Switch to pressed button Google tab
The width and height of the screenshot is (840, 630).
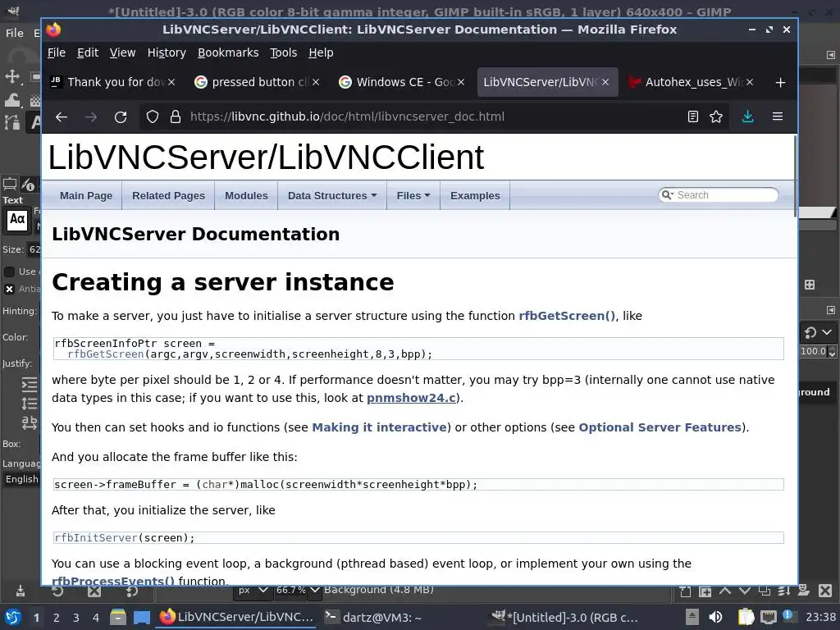(x=257, y=82)
